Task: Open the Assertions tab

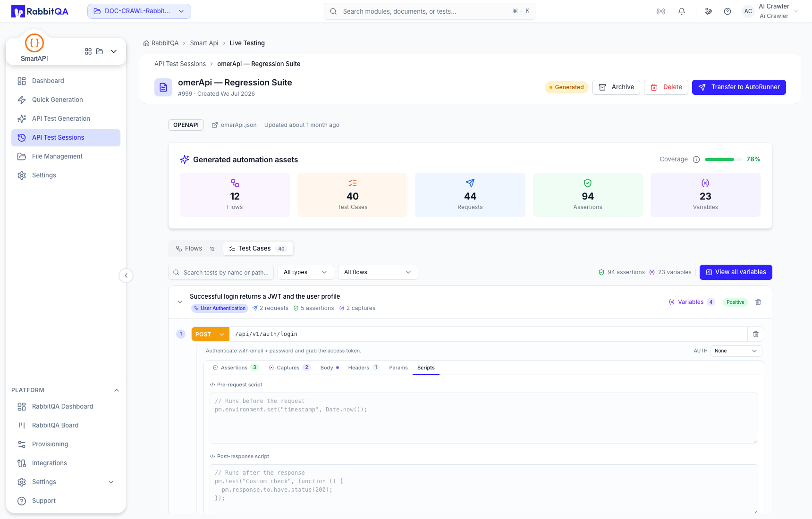Action: (235, 368)
